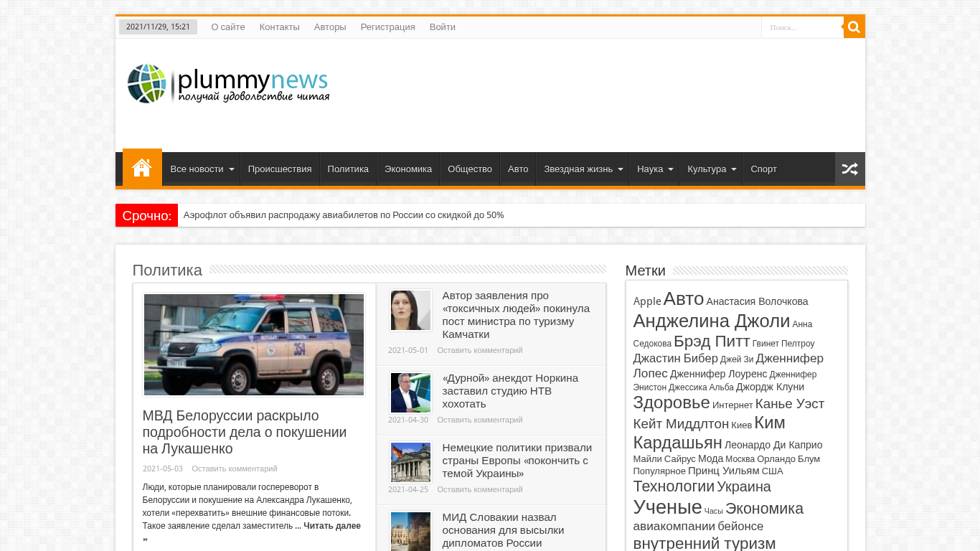Select the Здоровье tag

click(x=672, y=402)
